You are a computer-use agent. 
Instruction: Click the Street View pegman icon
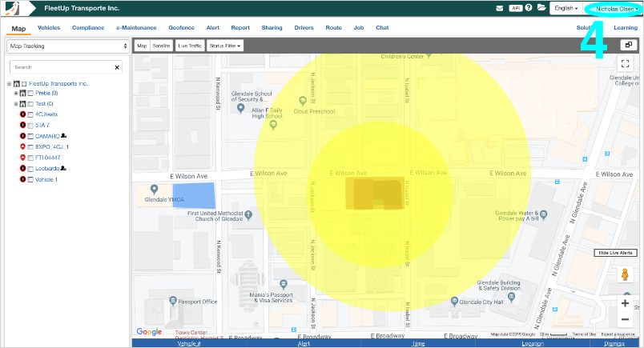click(x=625, y=274)
